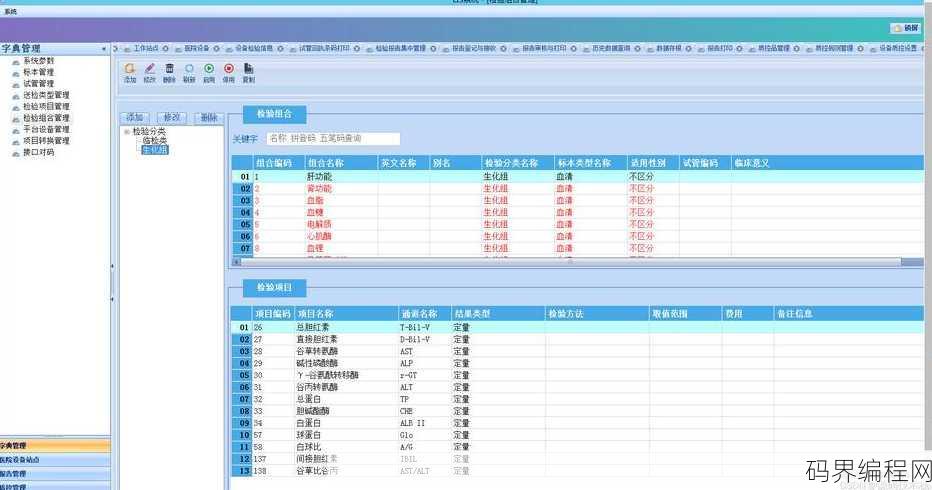The image size is (932, 490).
Task: Click the 组合名称 column header
Action: pyautogui.click(x=341, y=163)
